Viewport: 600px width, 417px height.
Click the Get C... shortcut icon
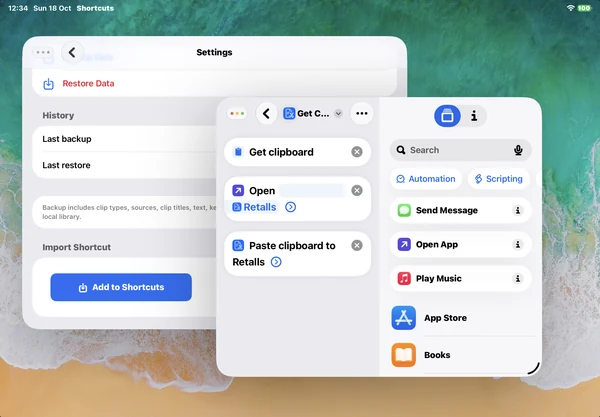point(289,114)
